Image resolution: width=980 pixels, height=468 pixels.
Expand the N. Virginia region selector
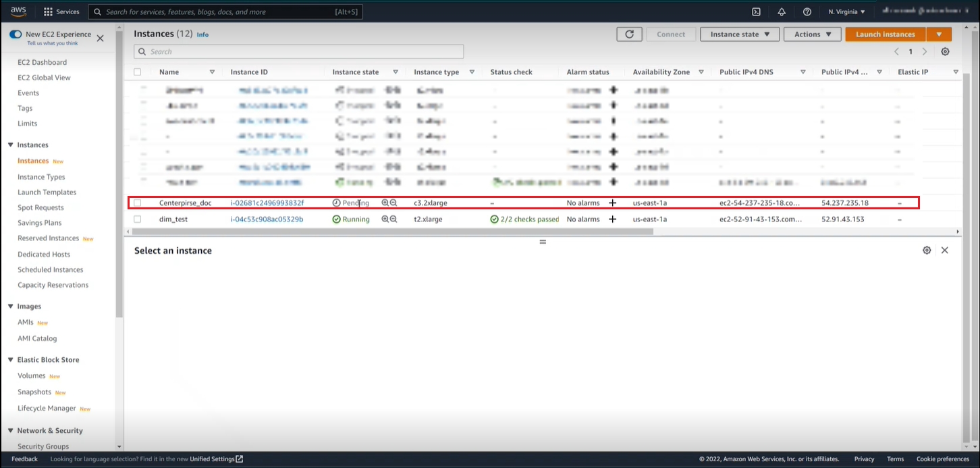[846, 11]
